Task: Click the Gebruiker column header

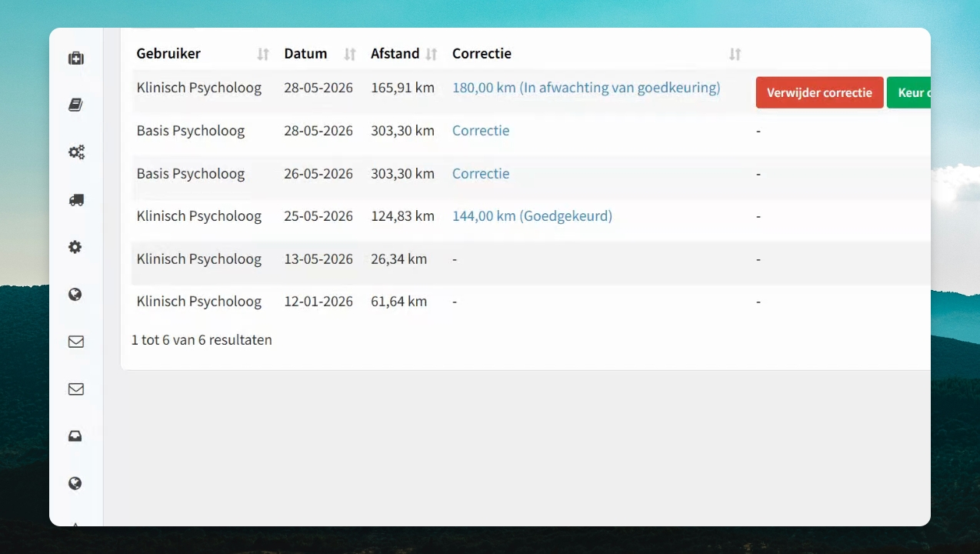Action: coord(168,54)
